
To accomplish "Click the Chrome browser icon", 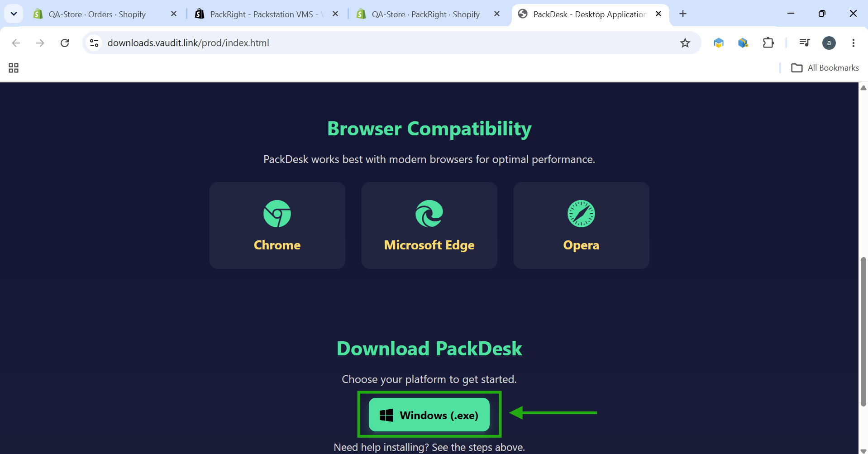I will [x=277, y=214].
